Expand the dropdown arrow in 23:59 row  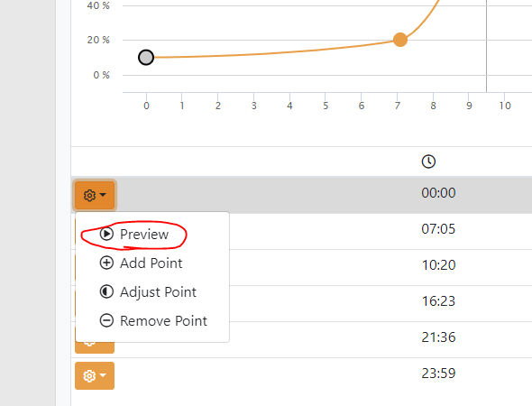point(103,375)
